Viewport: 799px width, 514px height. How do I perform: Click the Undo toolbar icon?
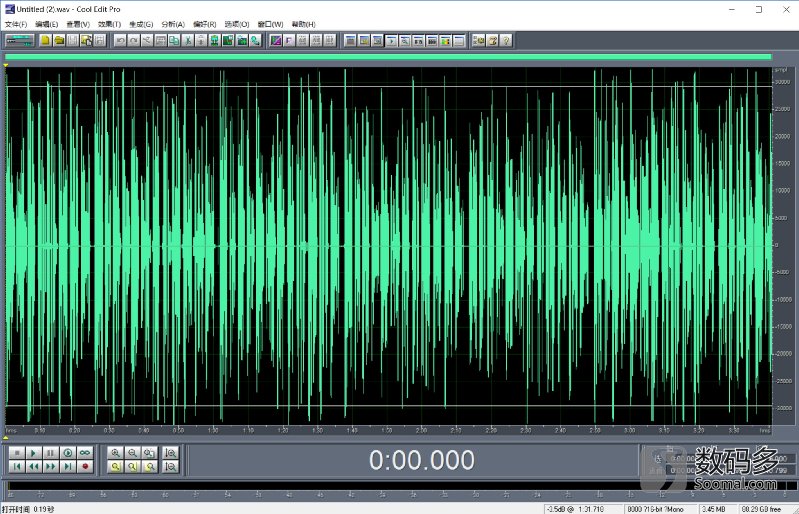point(120,40)
